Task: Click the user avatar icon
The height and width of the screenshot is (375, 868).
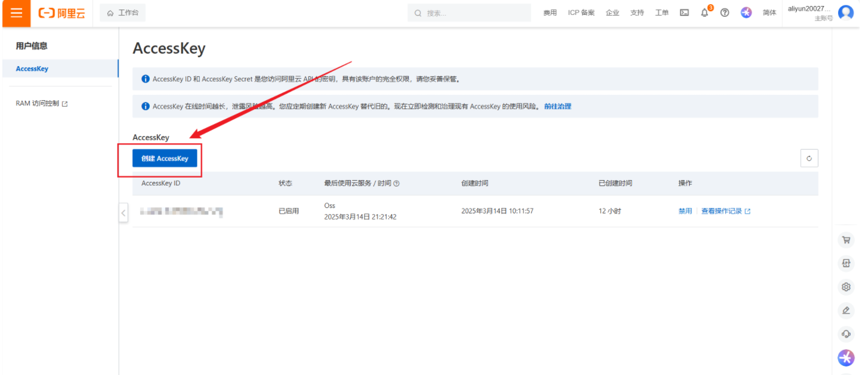Action: tap(846, 13)
